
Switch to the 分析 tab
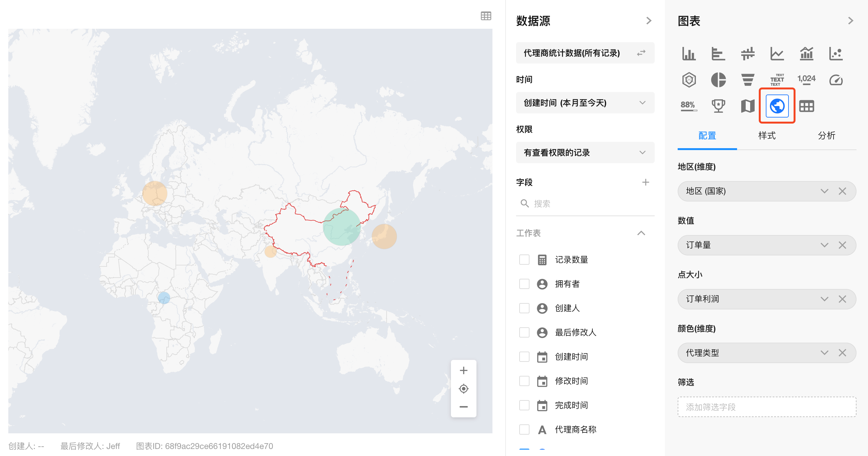click(826, 135)
